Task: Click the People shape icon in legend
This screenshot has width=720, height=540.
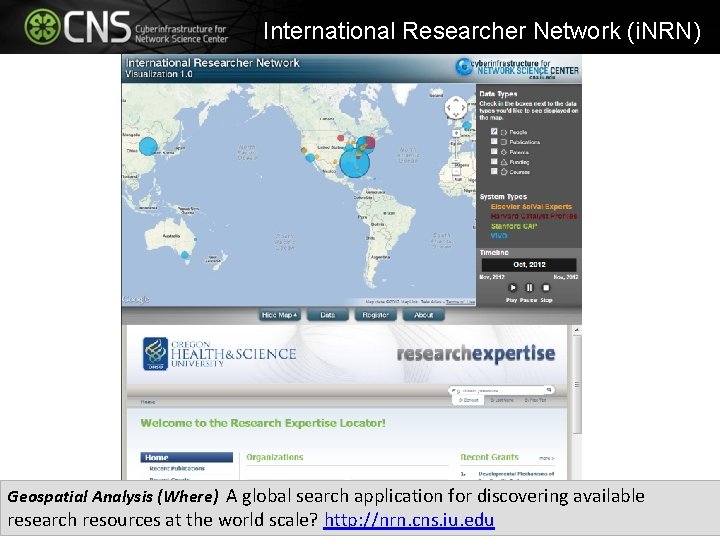Action: [x=504, y=132]
